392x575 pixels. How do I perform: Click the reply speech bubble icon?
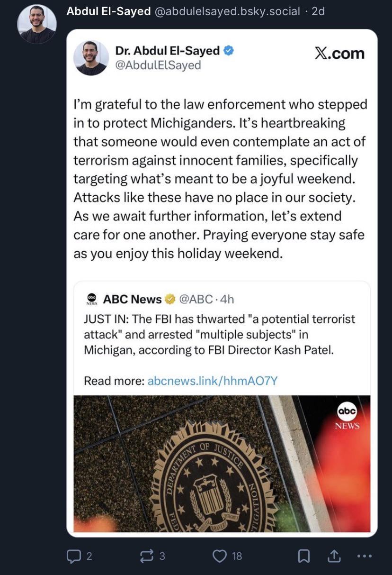[74, 556]
